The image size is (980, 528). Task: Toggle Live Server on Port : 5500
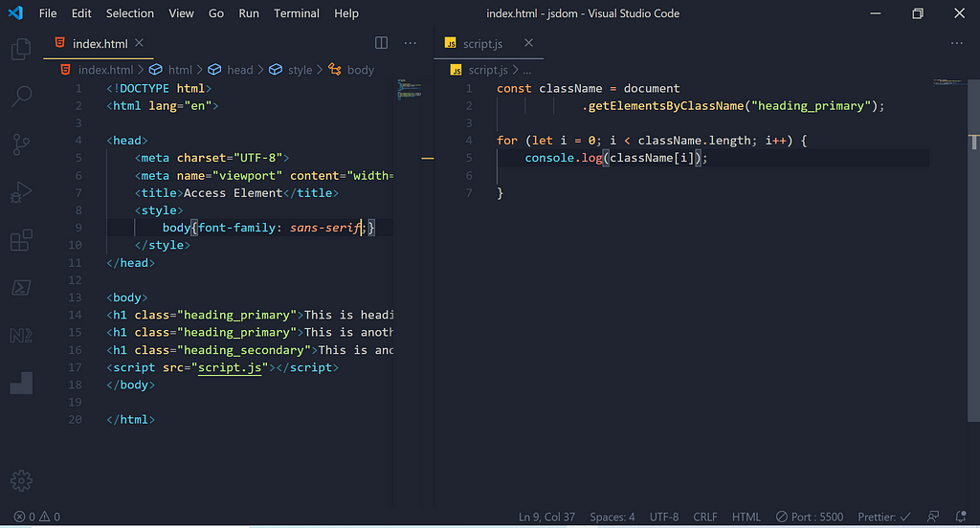point(810,517)
